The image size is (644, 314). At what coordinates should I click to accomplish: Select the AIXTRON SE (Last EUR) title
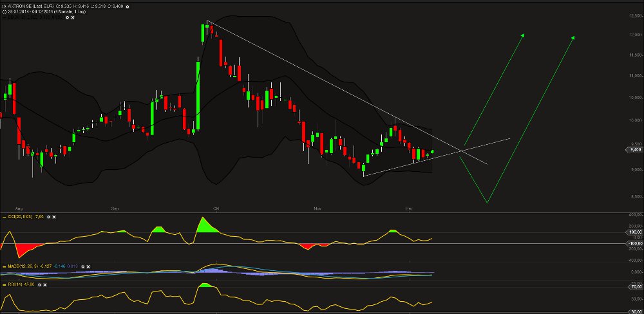click(x=31, y=6)
